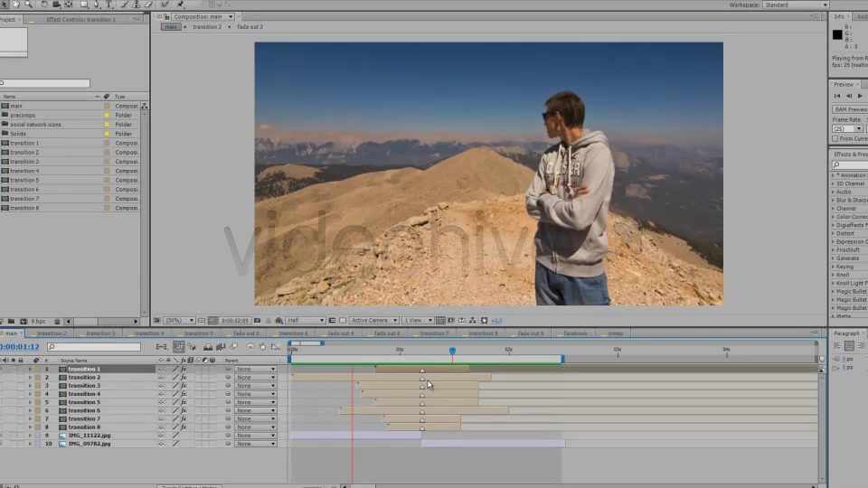The width and height of the screenshot is (868, 488).
Task: Toggle effects fx switch on transition 4
Action: click(x=184, y=394)
